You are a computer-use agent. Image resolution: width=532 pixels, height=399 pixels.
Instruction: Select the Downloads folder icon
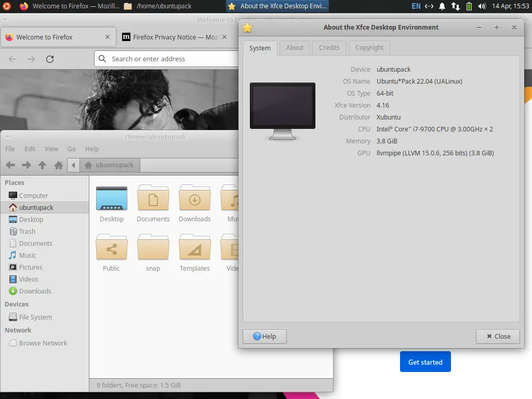[195, 198]
